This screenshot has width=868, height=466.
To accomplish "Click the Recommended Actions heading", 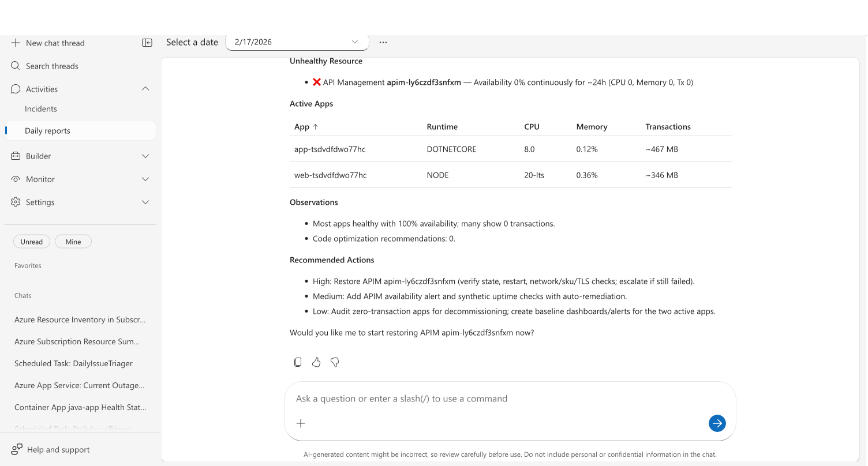I will tap(332, 260).
